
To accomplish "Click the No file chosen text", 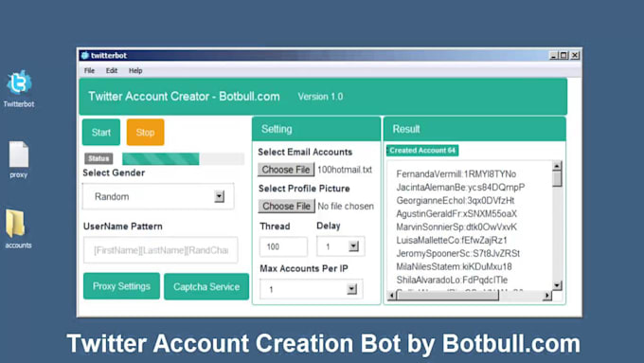I will [346, 206].
